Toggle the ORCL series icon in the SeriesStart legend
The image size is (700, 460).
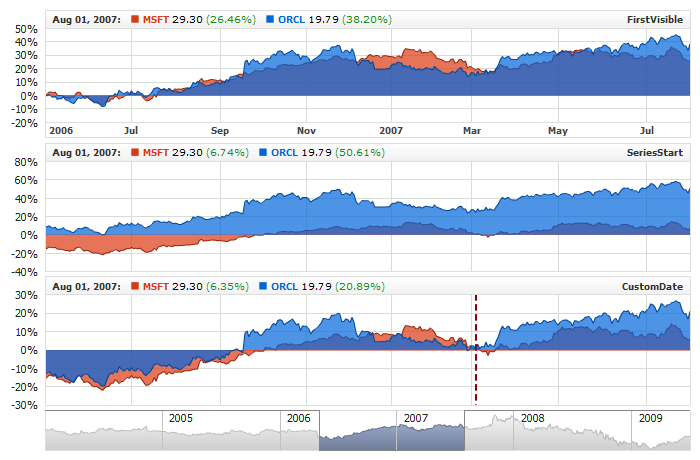[265, 153]
